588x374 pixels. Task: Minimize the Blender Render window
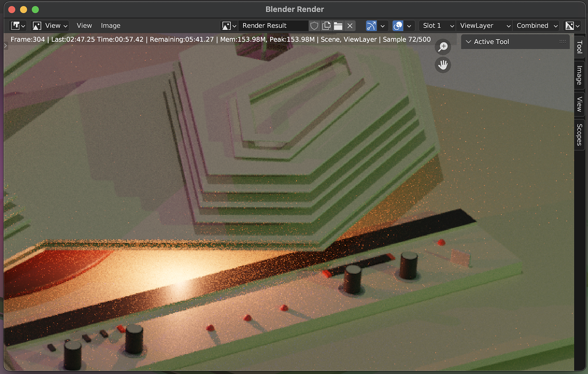pos(23,9)
